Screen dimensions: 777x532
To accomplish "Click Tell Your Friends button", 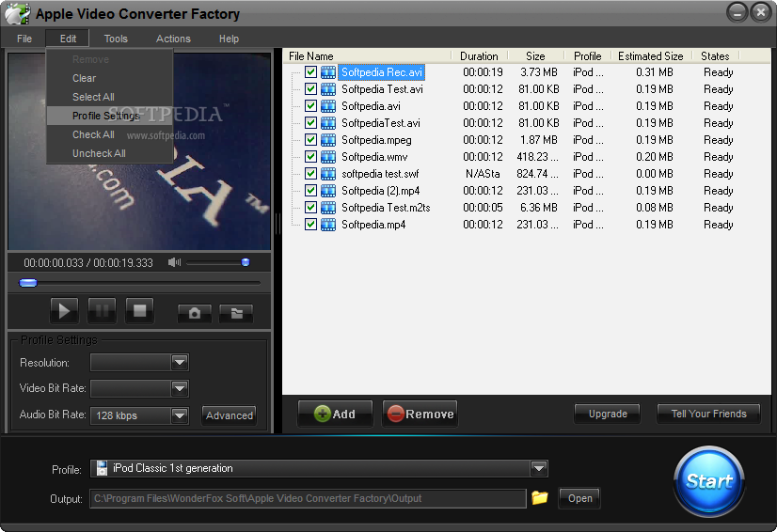I will 708,414.
